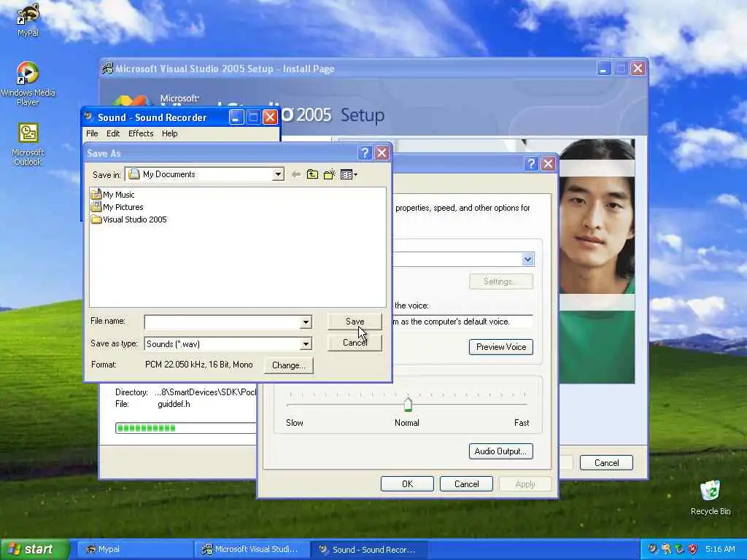Open the Edit menu in Sound Recorder
The image size is (747, 560).
coord(113,134)
